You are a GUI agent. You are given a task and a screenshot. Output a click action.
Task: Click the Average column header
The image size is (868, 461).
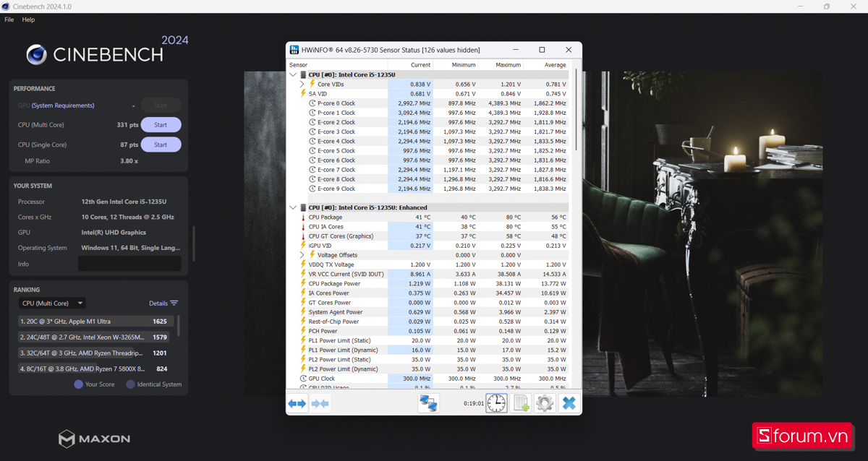tap(545, 65)
